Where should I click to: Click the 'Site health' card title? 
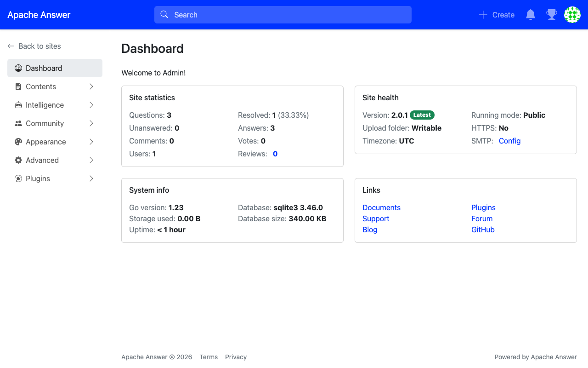click(380, 98)
